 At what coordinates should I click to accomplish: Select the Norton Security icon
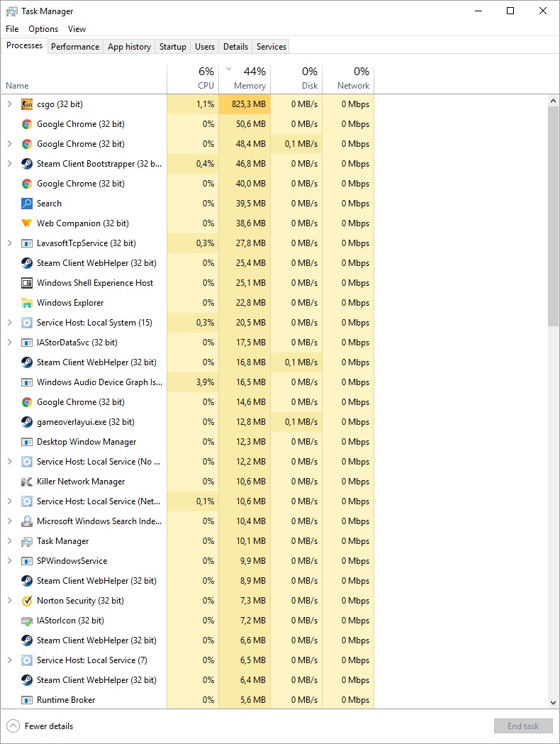point(27,601)
